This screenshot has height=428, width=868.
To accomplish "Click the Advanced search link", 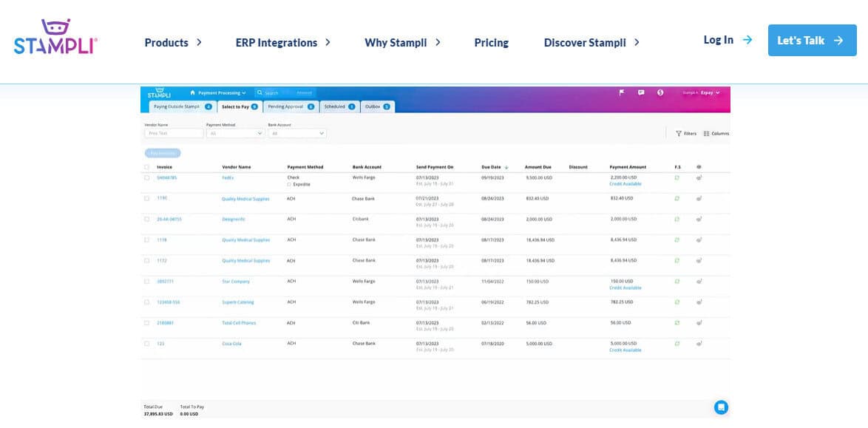I will tap(305, 92).
